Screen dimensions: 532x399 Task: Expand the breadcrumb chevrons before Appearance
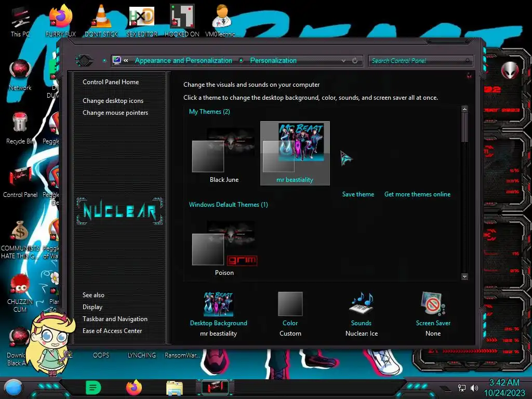(126, 60)
